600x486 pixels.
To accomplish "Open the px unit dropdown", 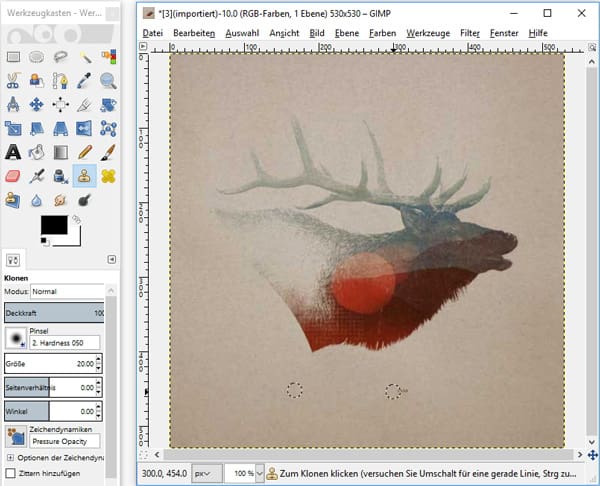I will click(203, 472).
